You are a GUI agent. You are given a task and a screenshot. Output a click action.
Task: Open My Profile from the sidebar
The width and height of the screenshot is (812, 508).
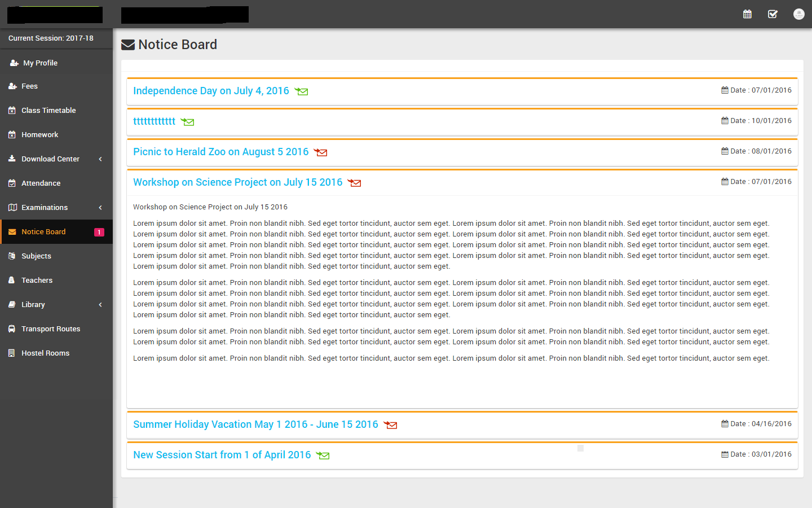pos(40,63)
